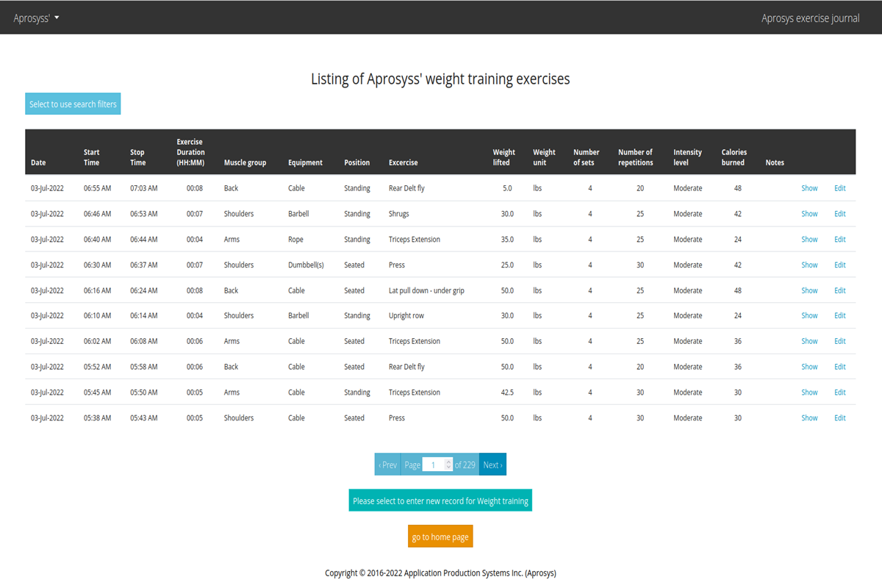The height and width of the screenshot is (588, 882).
Task: Click the page number input field
Action: tap(434, 465)
